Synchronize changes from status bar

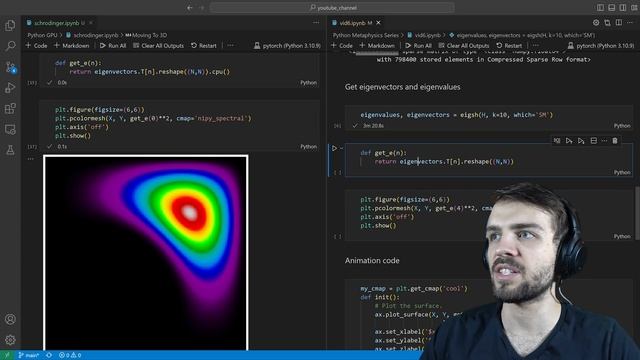point(49,355)
